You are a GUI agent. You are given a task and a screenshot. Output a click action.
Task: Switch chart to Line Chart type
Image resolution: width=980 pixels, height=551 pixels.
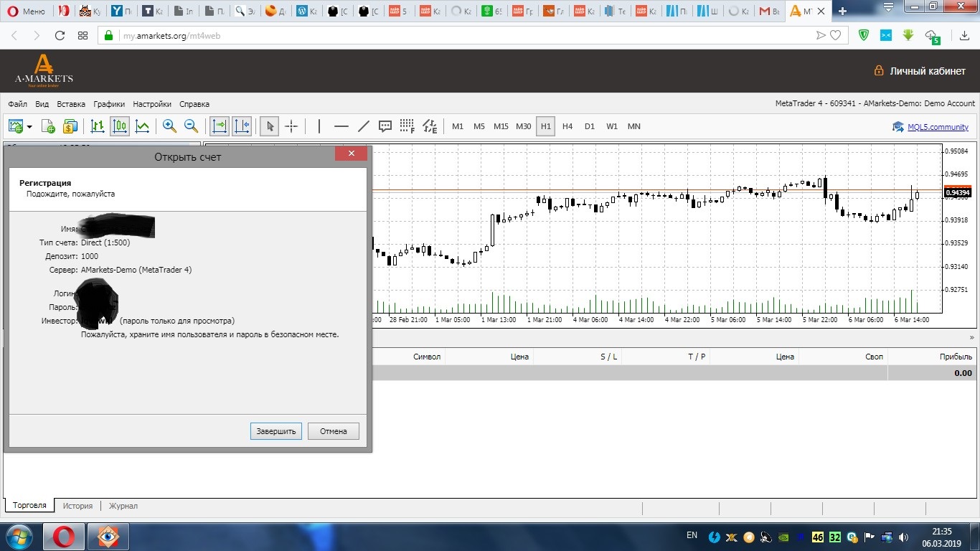pyautogui.click(x=143, y=126)
